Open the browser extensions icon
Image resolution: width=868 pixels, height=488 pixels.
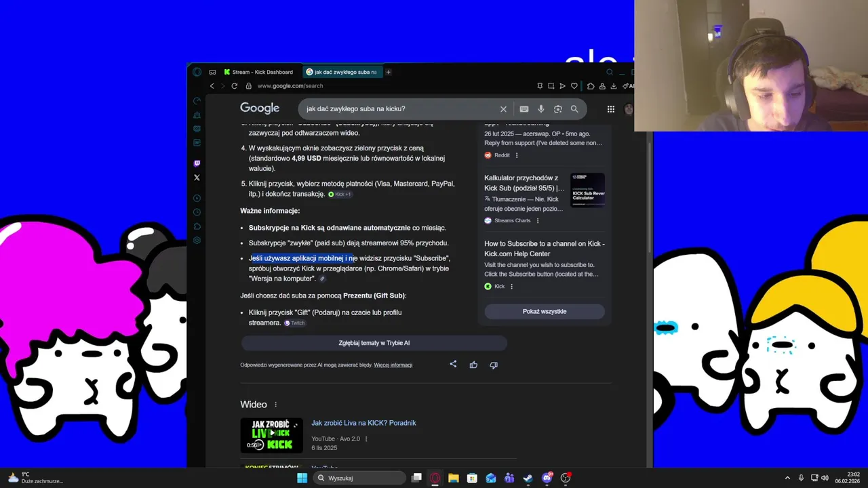click(591, 86)
